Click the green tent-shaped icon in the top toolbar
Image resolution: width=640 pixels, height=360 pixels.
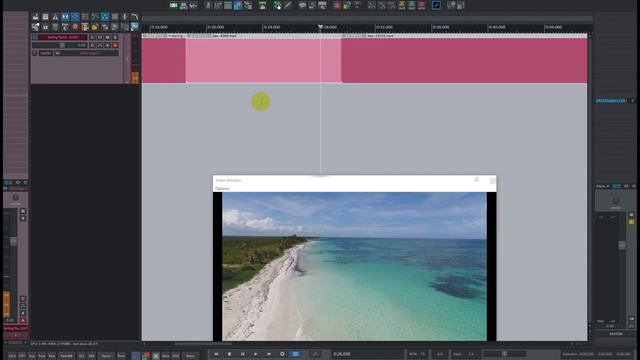point(262,5)
